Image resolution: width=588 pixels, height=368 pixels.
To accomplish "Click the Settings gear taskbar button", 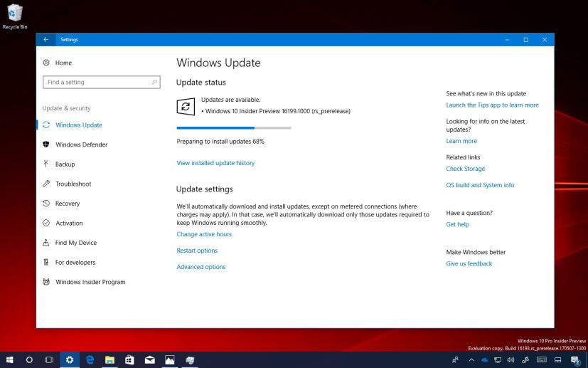I will [70, 360].
